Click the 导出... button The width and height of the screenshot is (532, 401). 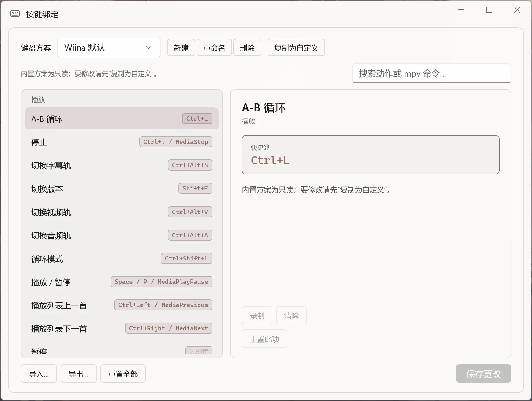(x=79, y=374)
